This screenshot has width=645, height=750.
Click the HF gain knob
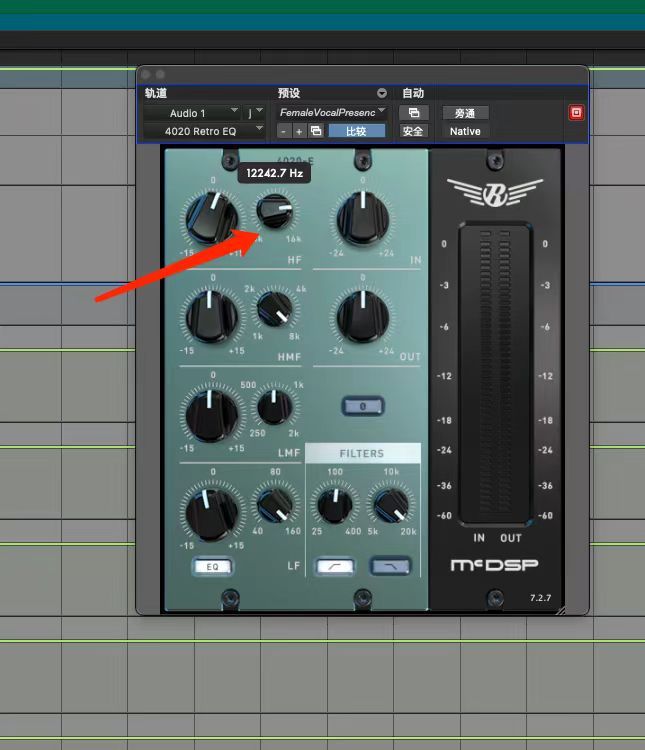click(x=212, y=218)
